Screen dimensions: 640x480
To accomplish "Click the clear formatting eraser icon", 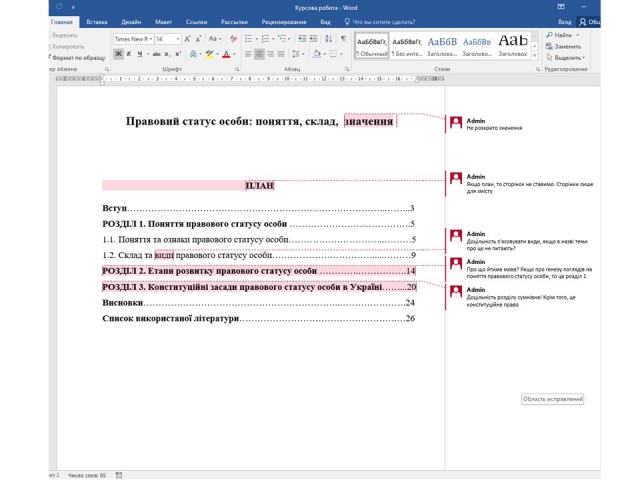I will click(232, 39).
